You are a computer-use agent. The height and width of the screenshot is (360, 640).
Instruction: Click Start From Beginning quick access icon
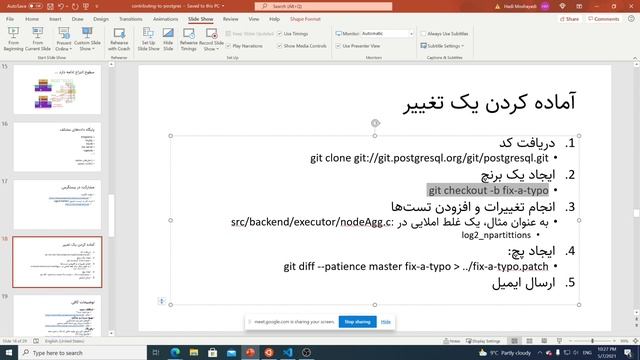86,6
